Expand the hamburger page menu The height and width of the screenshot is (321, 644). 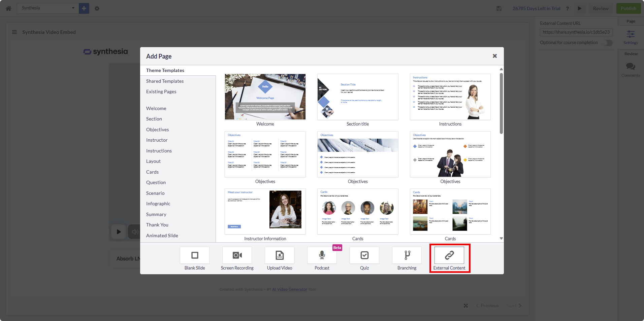click(x=14, y=32)
